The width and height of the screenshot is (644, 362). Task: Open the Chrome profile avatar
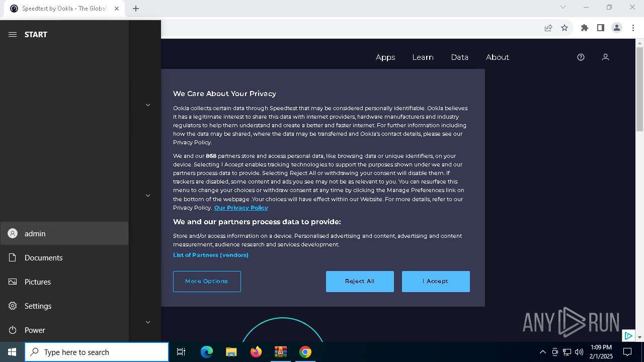[x=617, y=28]
